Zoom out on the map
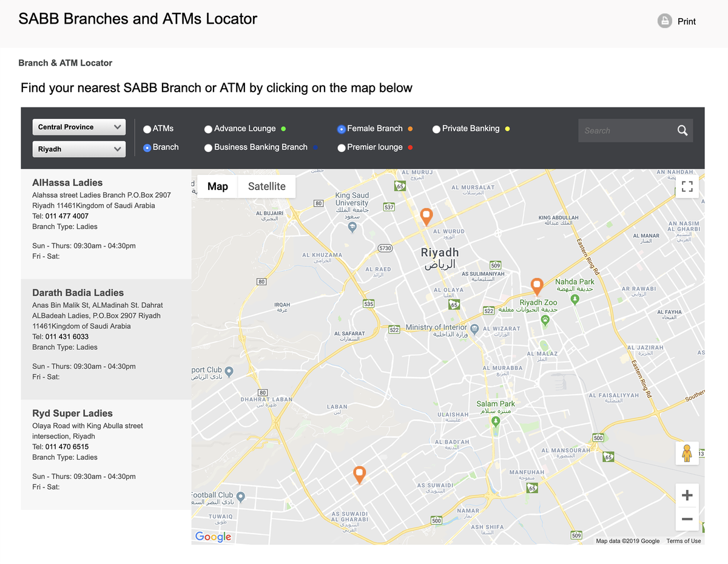This screenshot has height=564, width=728. (687, 519)
